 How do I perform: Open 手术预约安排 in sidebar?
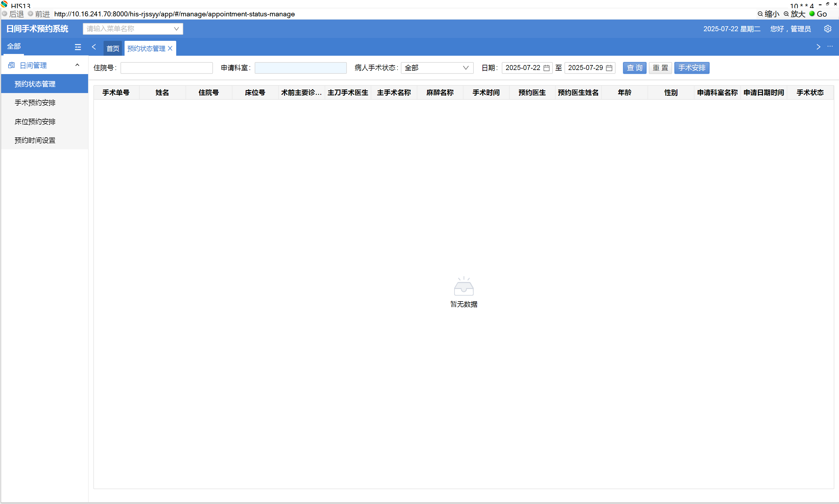pos(35,103)
